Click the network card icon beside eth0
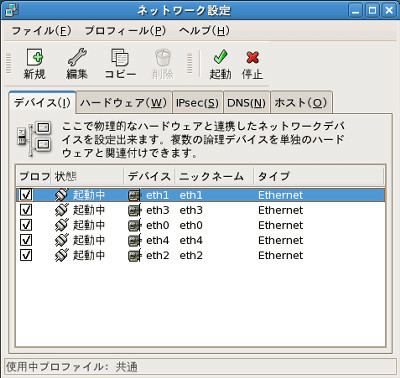The image size is (400, 378). [135, 225]
